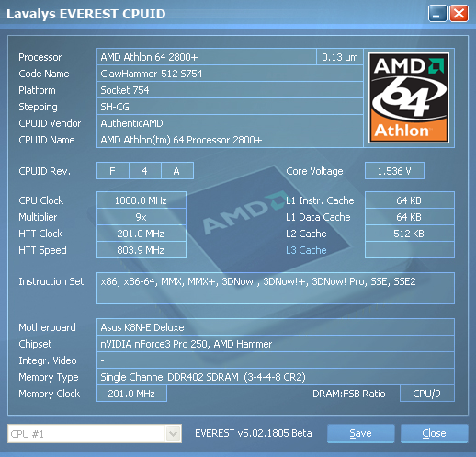Click the Instruction Set text box
Image resolution: width=476 pixels, height=457 pixels.
[x=276, y=288]
